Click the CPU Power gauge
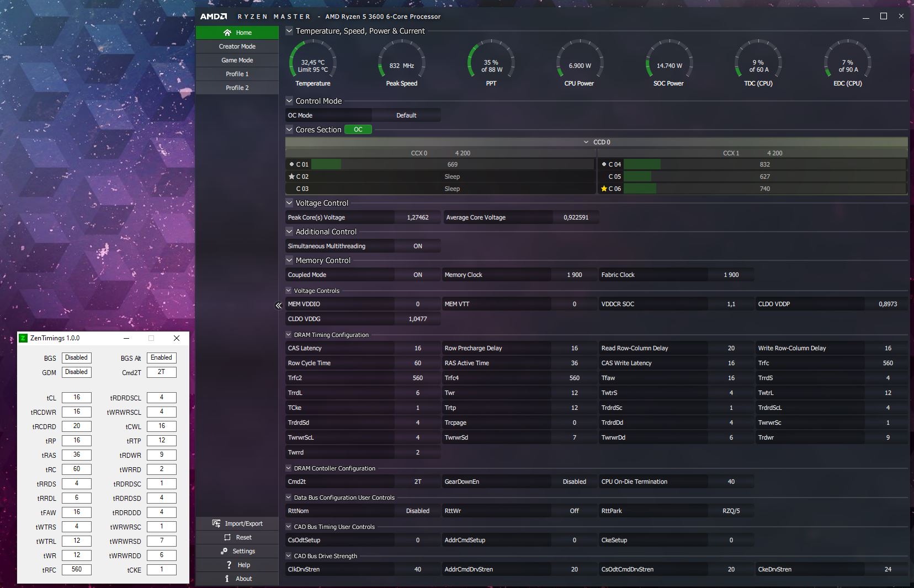914x588 pixels. [x=580, y=63]
